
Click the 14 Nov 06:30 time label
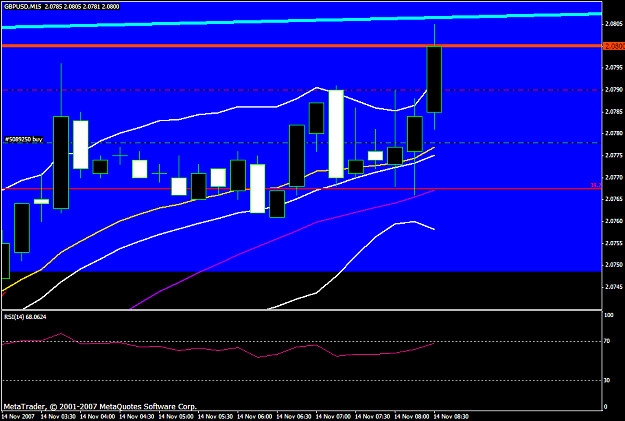[x=294, y=417]
